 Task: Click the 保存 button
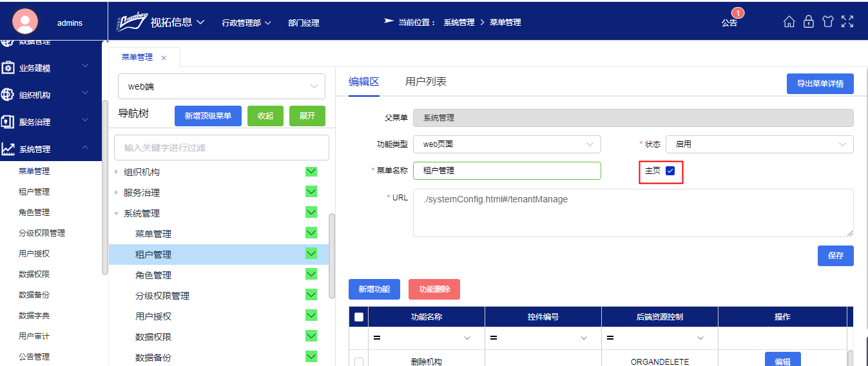[836, 256]
